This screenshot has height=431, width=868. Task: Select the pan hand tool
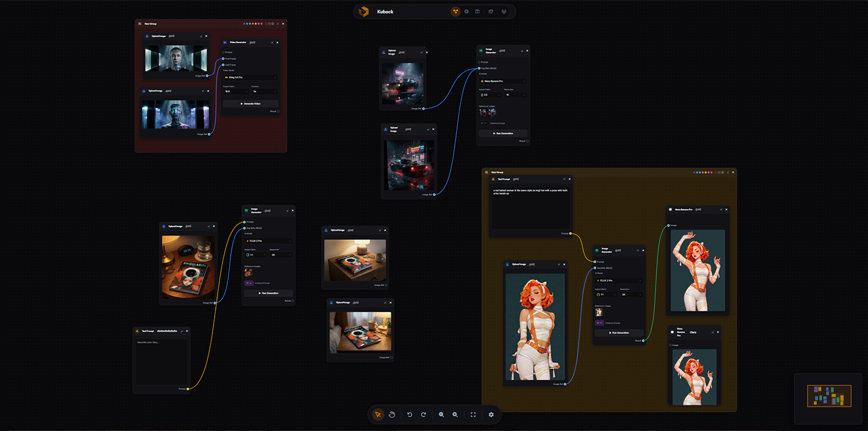(392, 415)
